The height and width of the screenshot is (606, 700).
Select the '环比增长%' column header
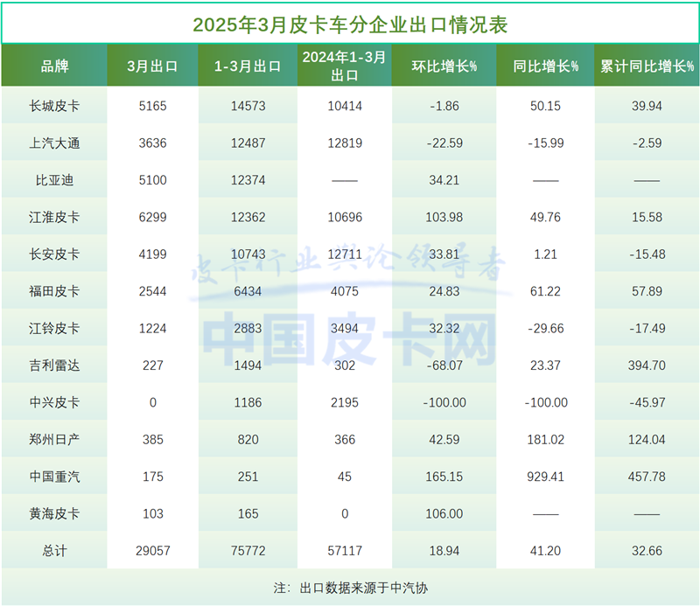pos(443,66)
